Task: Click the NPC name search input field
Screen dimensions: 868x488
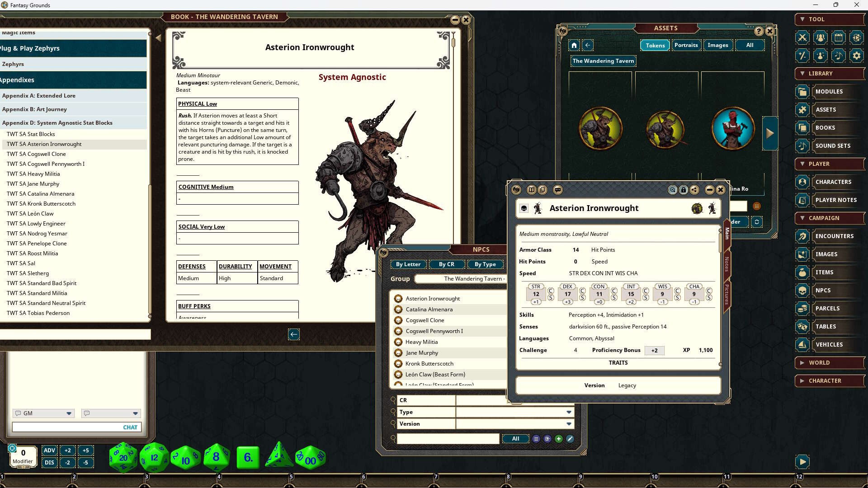Action: [x=448, y=439]
